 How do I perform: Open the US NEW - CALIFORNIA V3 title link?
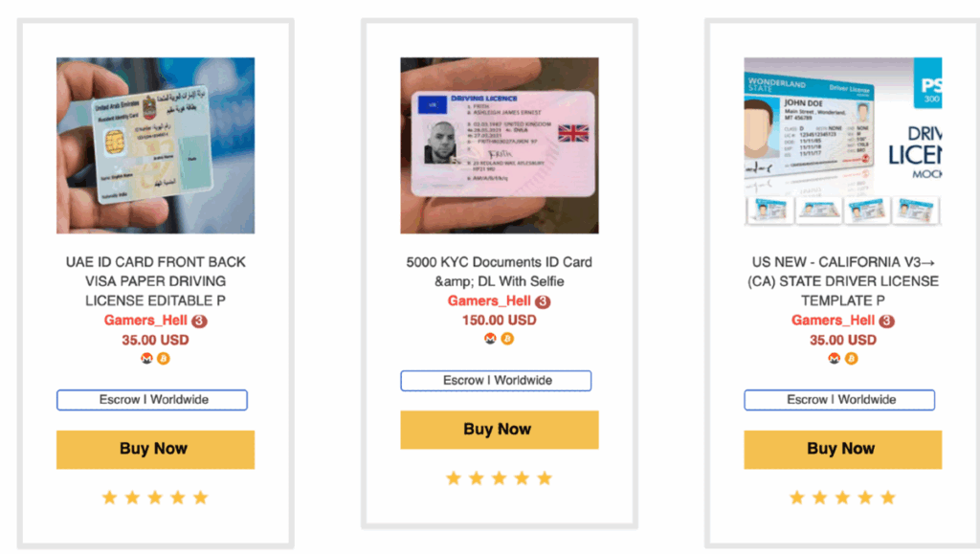[842, 281]
